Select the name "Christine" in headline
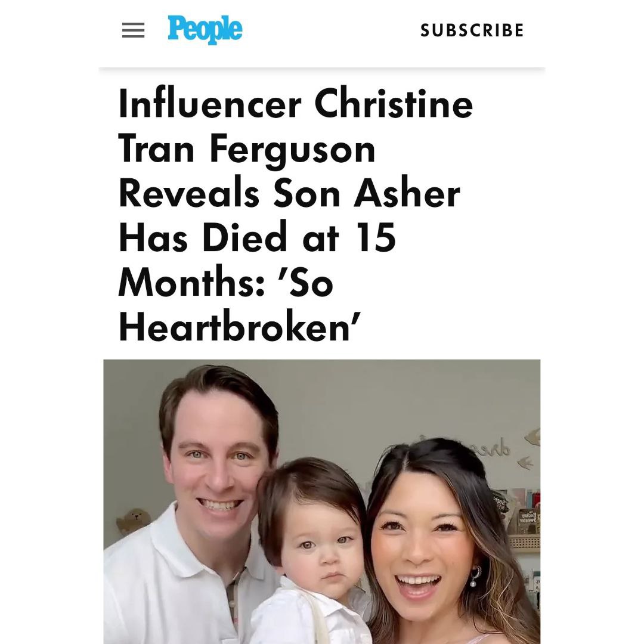Viewport: 644px width, 644px height. click(394, 104)
